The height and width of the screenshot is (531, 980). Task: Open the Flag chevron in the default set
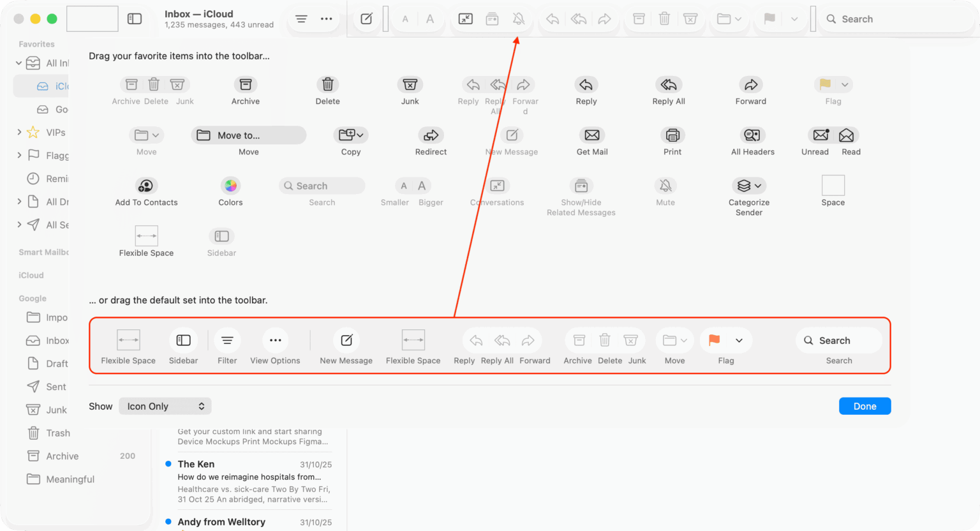(x=739, y=340)
